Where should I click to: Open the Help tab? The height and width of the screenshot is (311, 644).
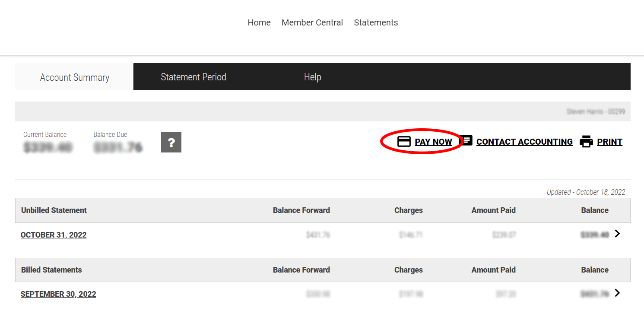tap(312, 77)
